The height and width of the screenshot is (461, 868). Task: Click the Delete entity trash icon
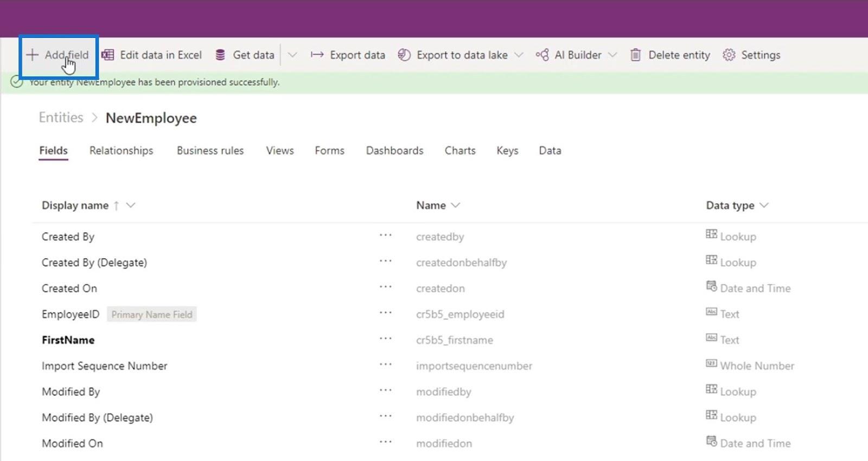(636, 55)
